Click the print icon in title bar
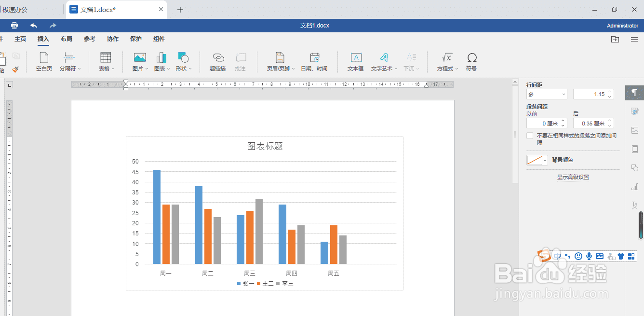The width and height of the screenshot is (644, 316). [x=14, y=26]
